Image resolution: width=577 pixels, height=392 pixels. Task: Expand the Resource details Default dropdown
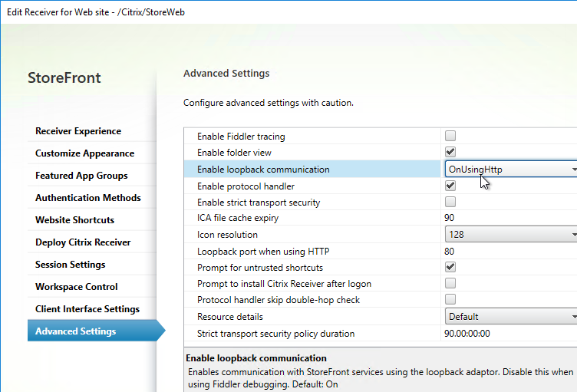pos(511,317)
